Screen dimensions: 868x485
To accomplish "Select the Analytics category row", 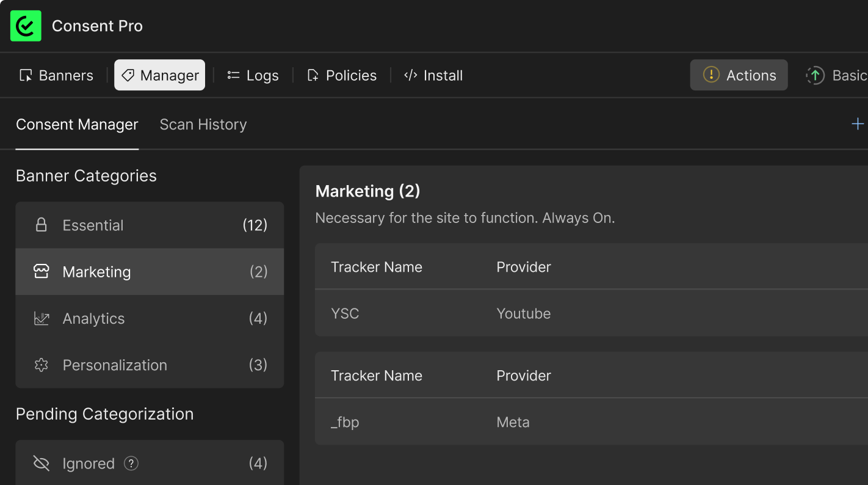I will click(x=150, y=318).
